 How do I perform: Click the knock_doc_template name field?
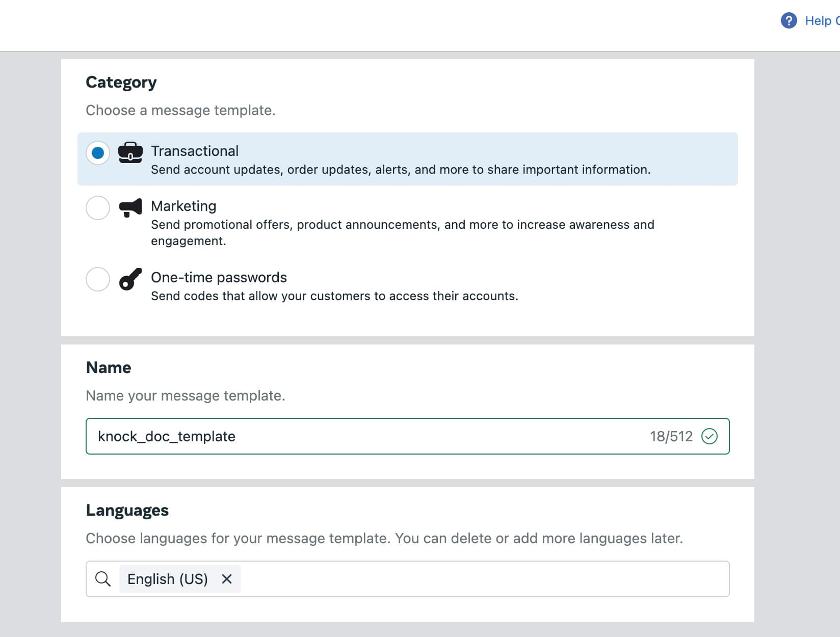(357, 436)
